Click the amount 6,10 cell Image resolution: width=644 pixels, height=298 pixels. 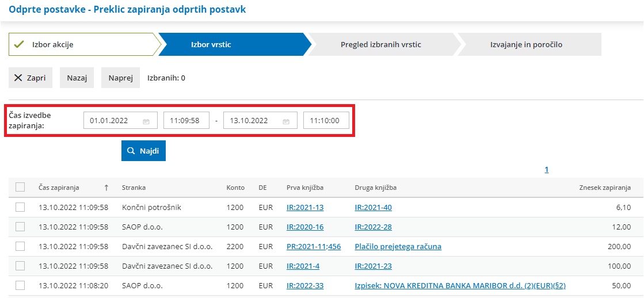click(x=623, y=208)
